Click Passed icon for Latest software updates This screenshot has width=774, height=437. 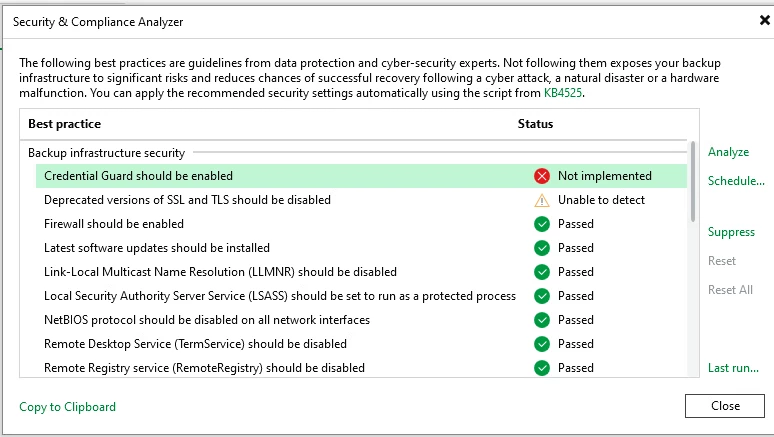pyautogui.click(x=542, y=248)
